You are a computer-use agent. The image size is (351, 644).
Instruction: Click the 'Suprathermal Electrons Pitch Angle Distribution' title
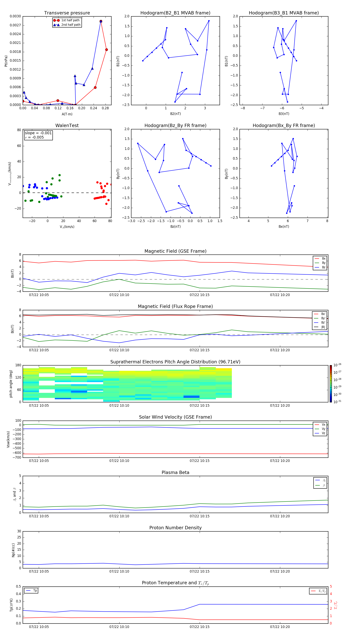(175, 362)
